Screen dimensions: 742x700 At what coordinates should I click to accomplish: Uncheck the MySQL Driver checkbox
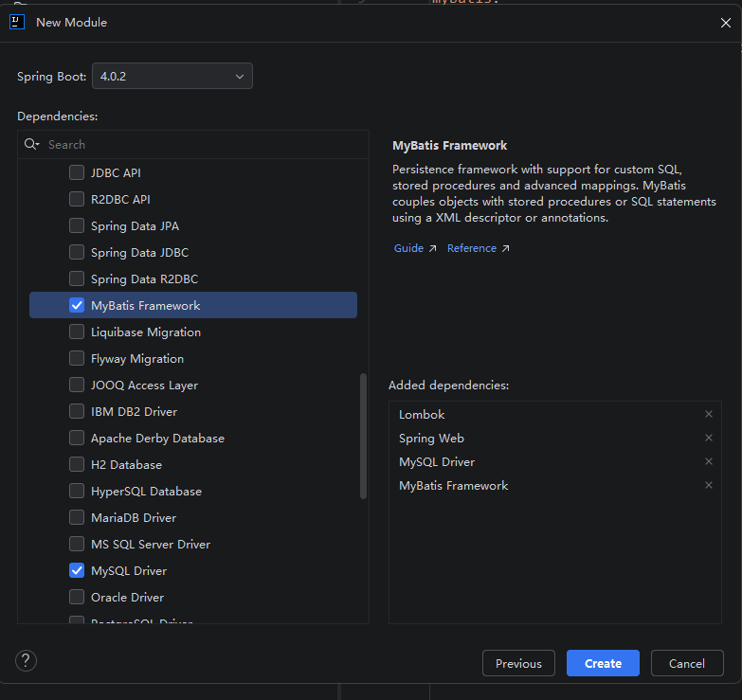(x=77, y=570)
